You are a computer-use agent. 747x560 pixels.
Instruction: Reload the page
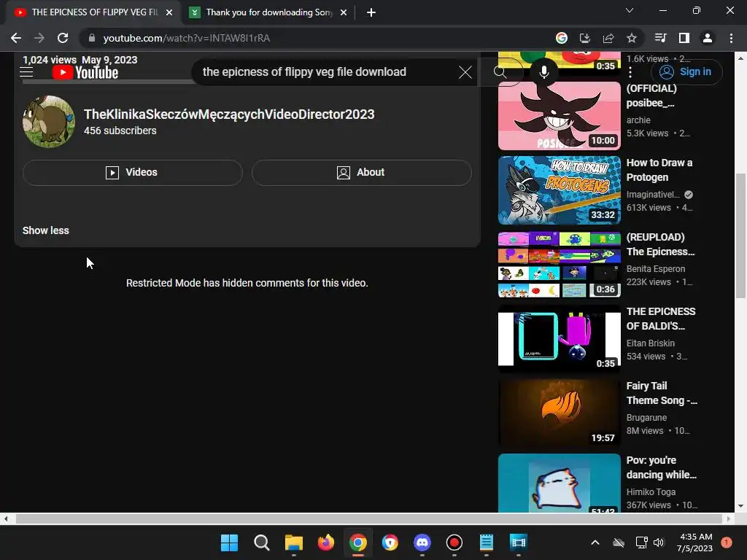[63, 38]
